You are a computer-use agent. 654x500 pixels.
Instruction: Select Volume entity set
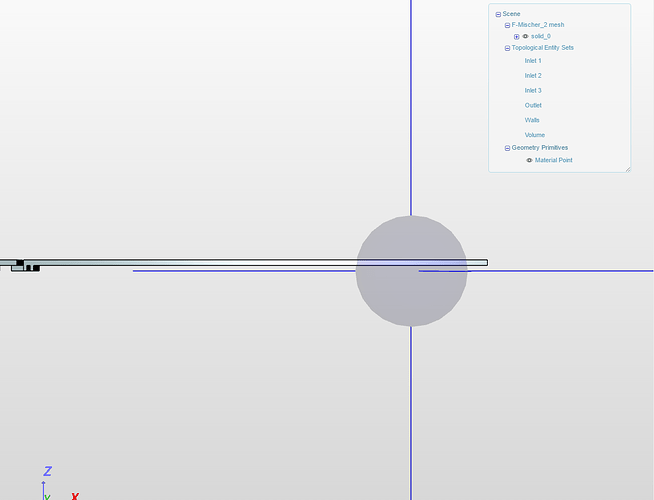(535, 135)
